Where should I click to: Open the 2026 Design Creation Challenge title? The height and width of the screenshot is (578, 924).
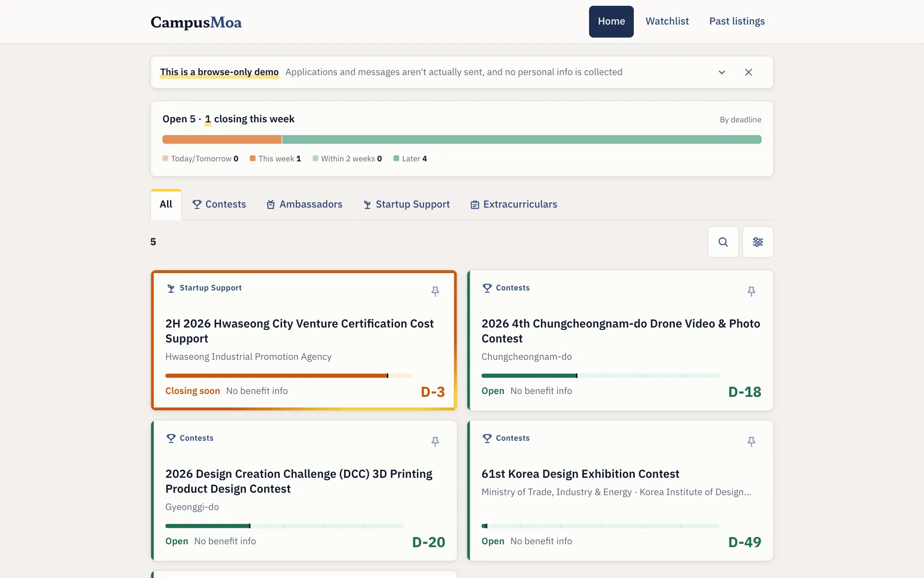[x=299, y=481]
